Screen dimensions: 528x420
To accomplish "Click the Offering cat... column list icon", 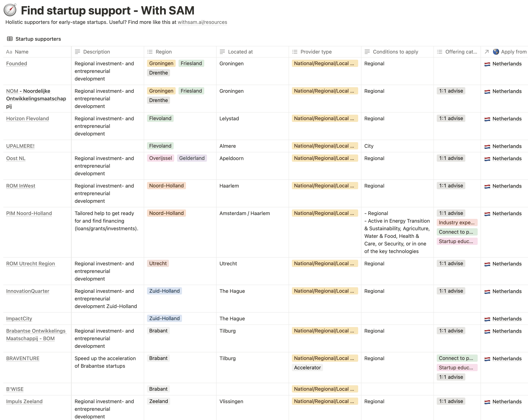I will (x=440, y=52).
